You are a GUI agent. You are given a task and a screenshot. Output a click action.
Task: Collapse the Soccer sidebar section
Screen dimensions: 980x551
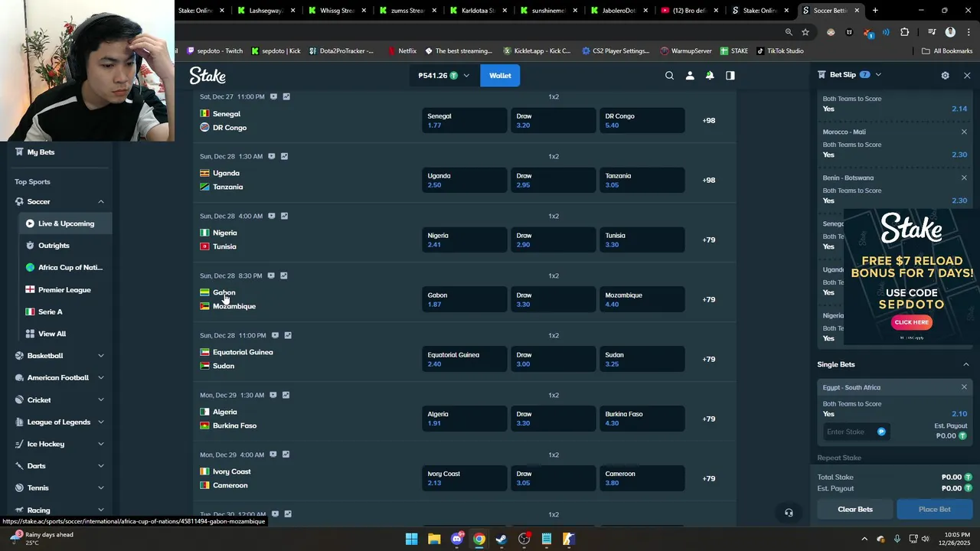click(x=100, y=202)
